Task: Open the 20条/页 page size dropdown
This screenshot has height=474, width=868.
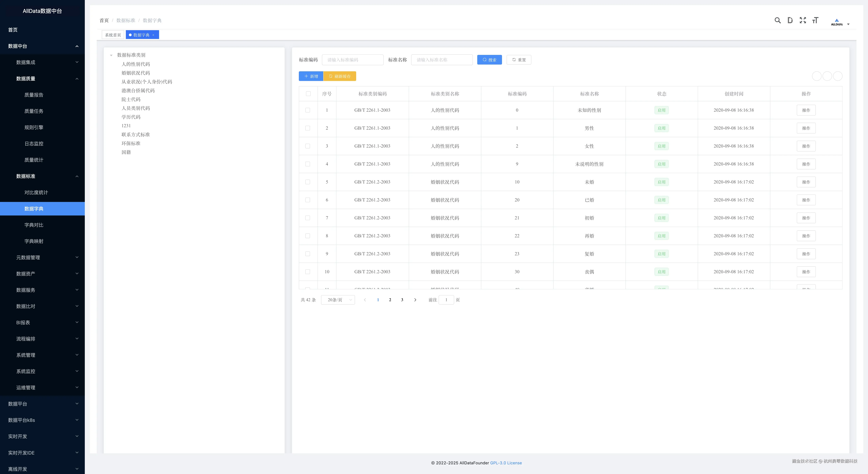Action: (338, 300)
